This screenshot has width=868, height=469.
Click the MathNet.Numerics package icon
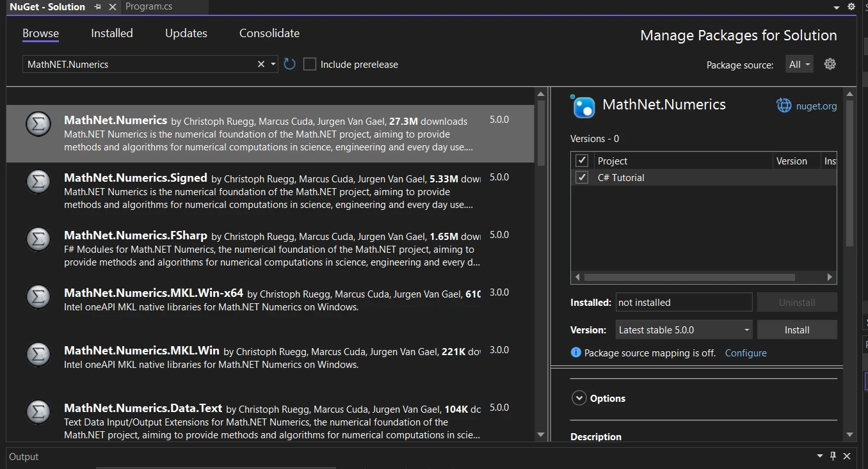(x=38, y=124)
